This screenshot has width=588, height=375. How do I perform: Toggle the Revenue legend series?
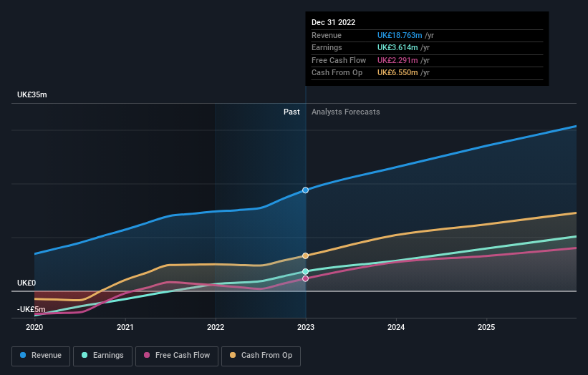click(x=41, y=356)
